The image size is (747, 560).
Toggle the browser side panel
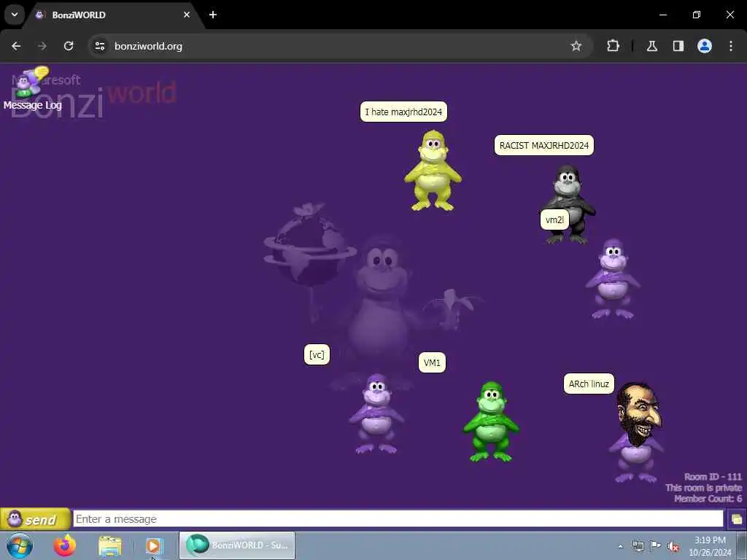click(x=678, y=46)
